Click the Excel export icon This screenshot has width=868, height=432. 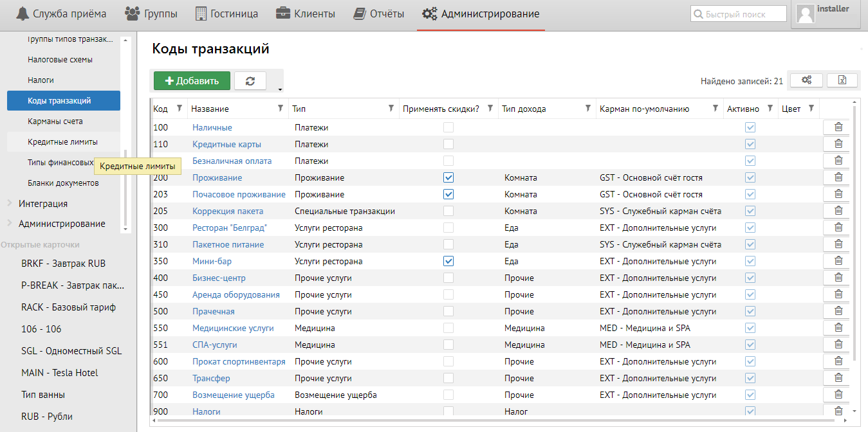pos(842,80)
